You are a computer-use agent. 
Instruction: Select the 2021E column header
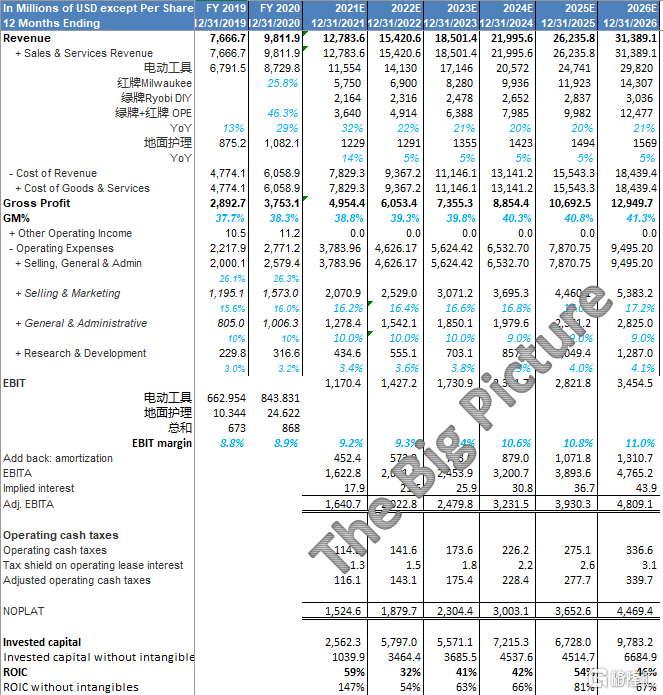[350, 8]
